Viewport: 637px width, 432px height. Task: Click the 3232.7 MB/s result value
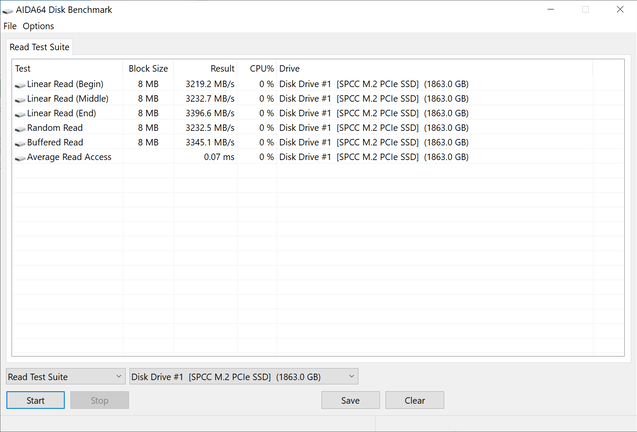pos(210,99)
